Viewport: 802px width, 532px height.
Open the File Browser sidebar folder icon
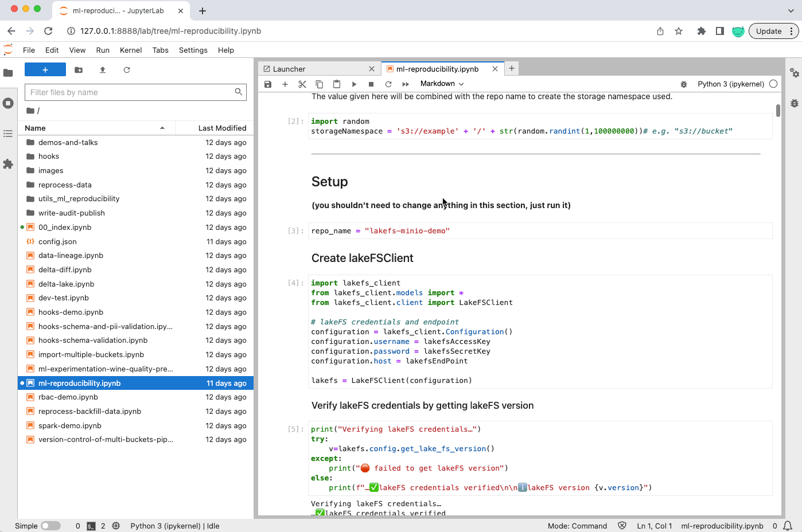pyautogui.click(x=8, y=73)
